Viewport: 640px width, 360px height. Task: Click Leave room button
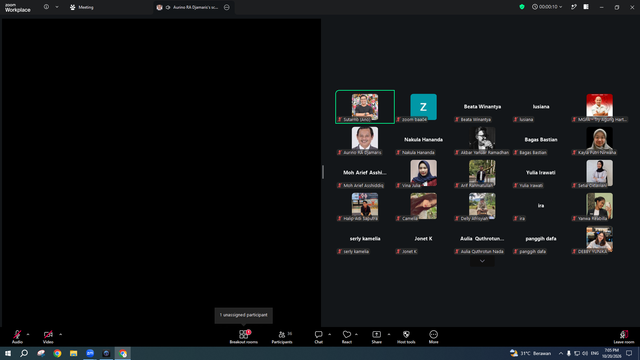pos(624,337)
